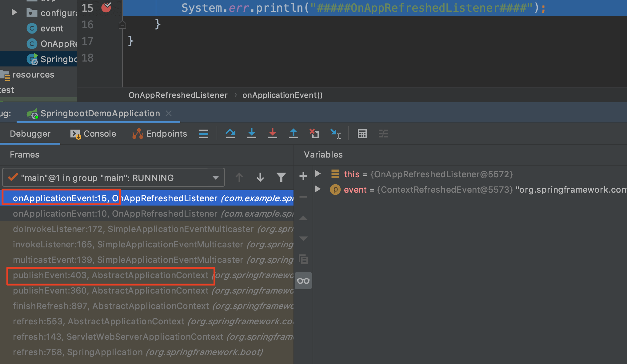Click the Step Out icon
Viewport: 627px width, 364px height.
click(293, 134)
